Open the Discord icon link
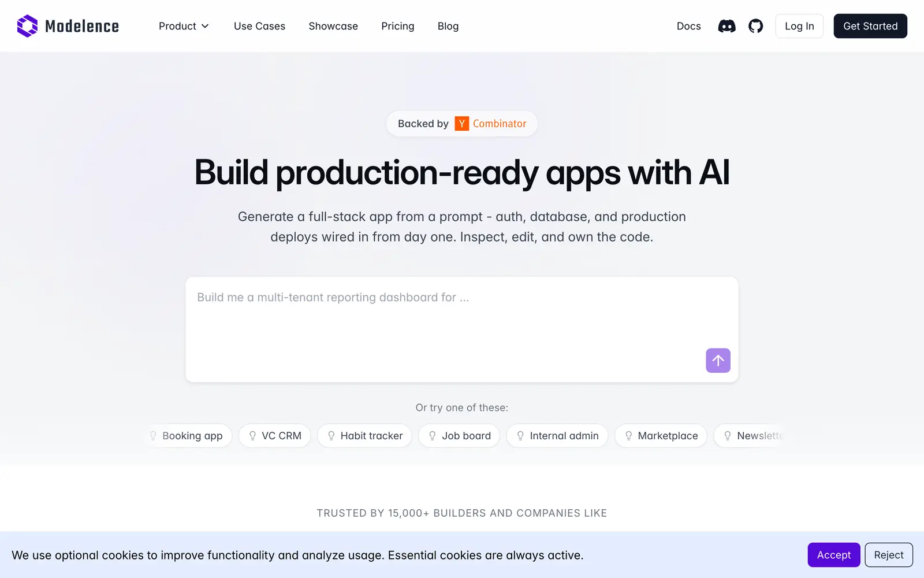The height and width of the screenshot is (578, 924). pyautogui.click(x=726, y=26)
